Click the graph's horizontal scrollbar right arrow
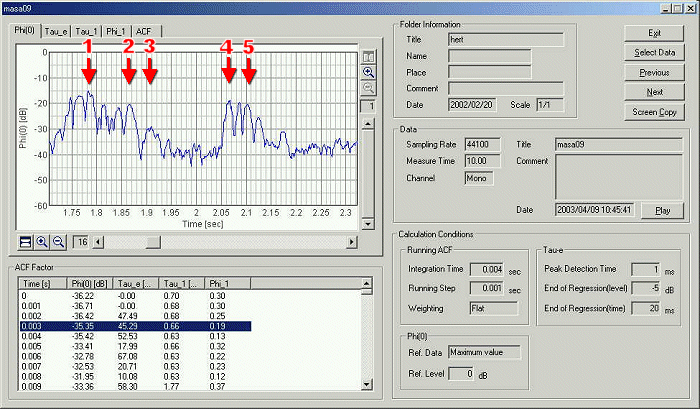Screen dimensions: 700x409 tap(352, 242)
